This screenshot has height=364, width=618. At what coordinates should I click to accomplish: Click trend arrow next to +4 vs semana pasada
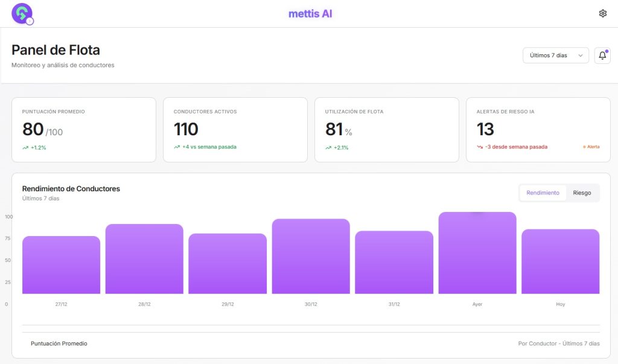pos(177,147)
